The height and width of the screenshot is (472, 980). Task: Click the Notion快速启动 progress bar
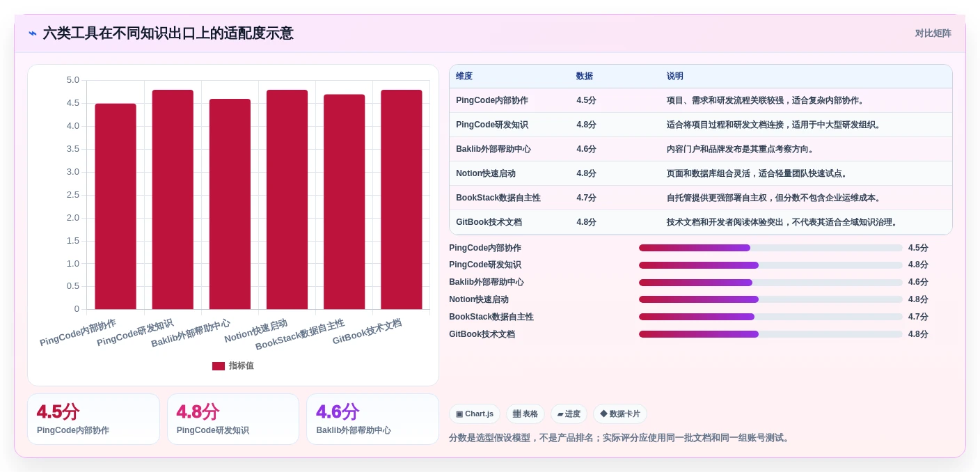770,299
